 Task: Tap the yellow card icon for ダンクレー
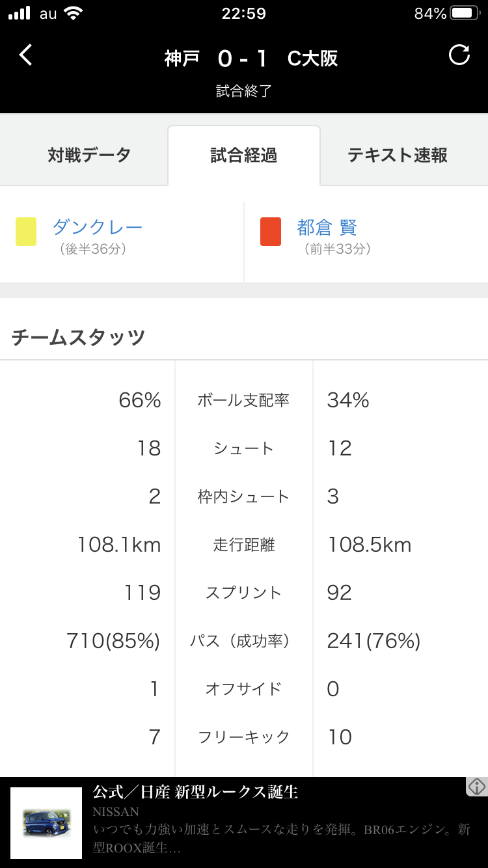pos(26,232)
